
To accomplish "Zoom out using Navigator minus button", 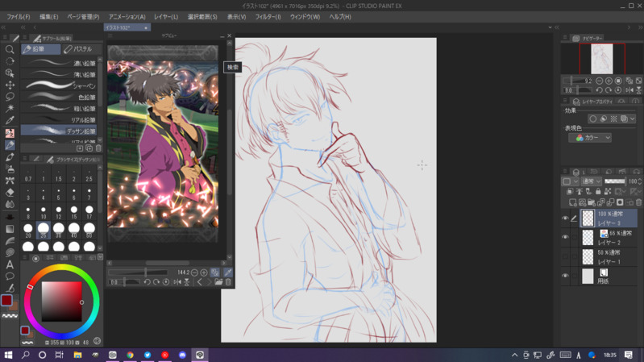I will pos(599,81).
